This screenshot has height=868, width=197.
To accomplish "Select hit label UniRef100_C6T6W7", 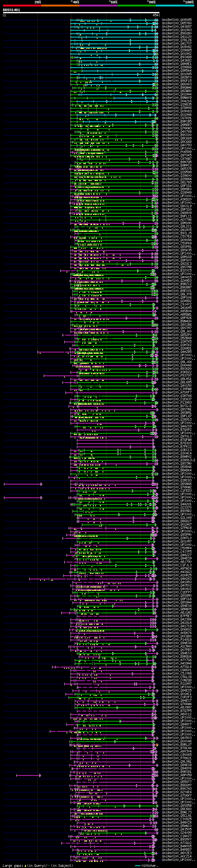I will (177, 159).
